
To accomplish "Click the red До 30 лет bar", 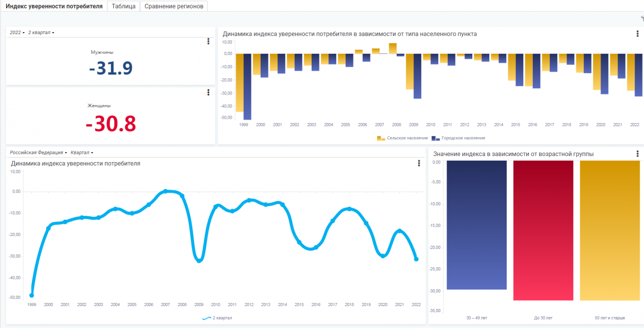I will click(543, 230).
